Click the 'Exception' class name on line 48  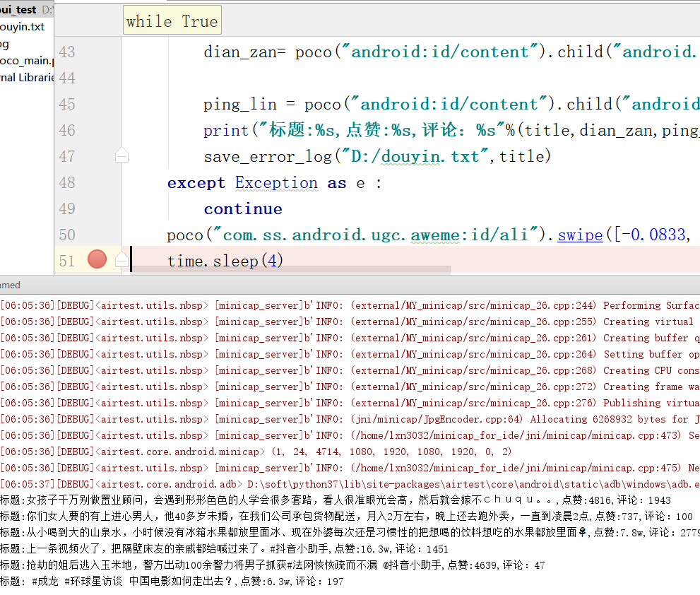click(276, 183)
